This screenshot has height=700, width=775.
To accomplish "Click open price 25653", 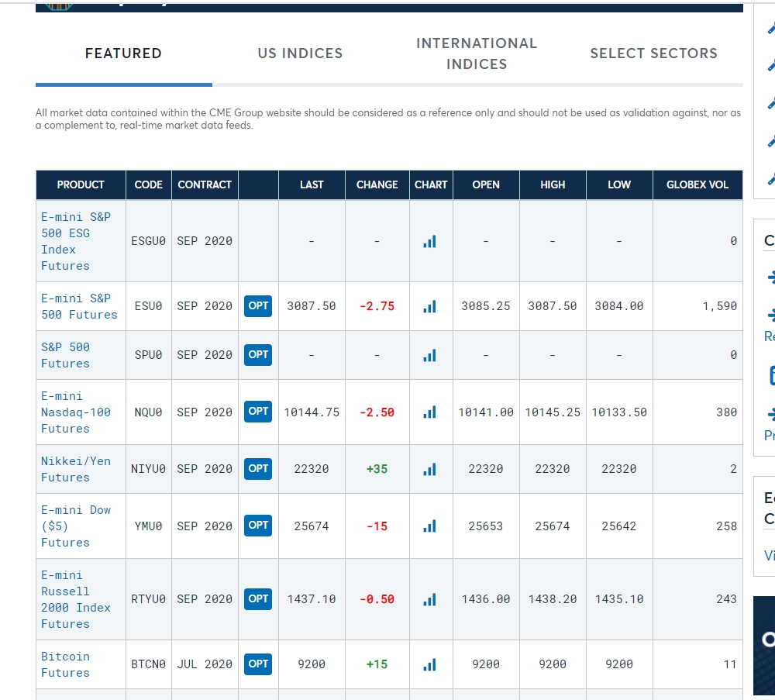I will [486, 526].
